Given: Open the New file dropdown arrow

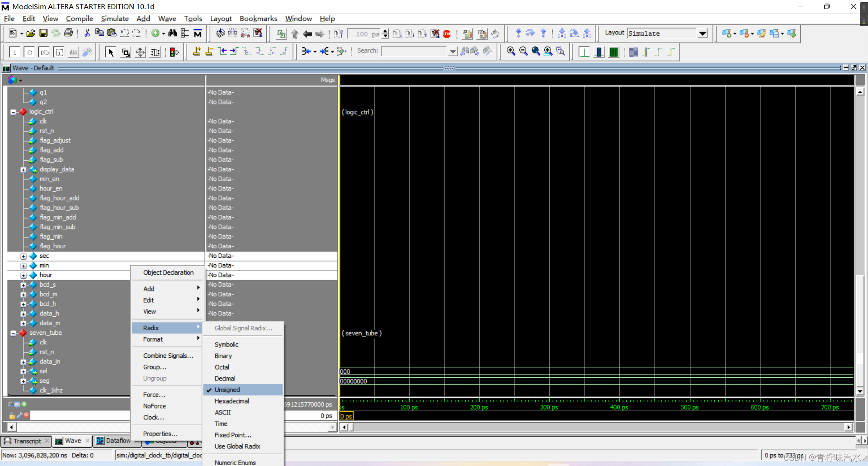Looking at the screenshot, I should coord(21,33).
